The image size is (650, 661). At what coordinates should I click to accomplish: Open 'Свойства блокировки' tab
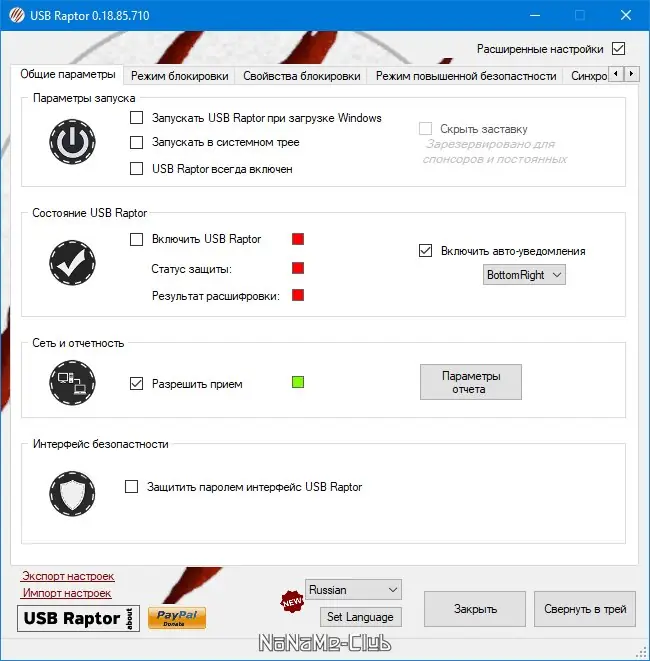pyautogui.click(x=301, y=76)
